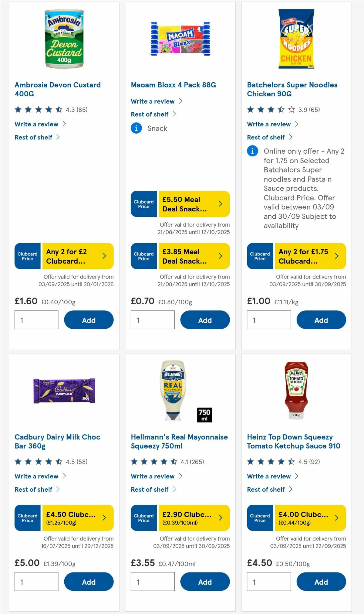Click star rating on Ambrosia Devon Custard

click(x=38, y=110)
